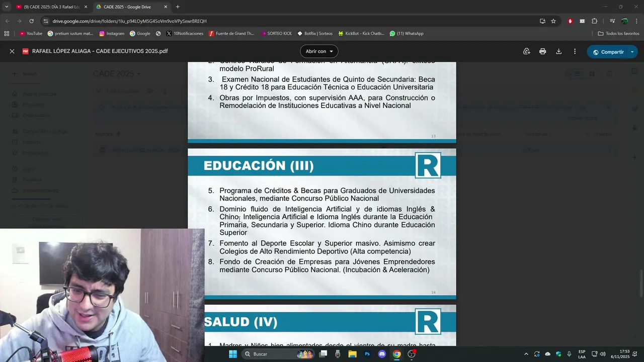644x362 pixels.
Task: Click item 7 'Fomento al Deporte Escolar'
Action: pyautogui.click(x=321, y=247)
